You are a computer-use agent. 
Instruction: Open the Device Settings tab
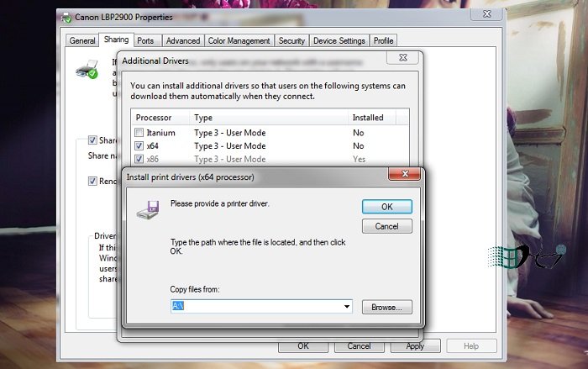tap(339, 40)
